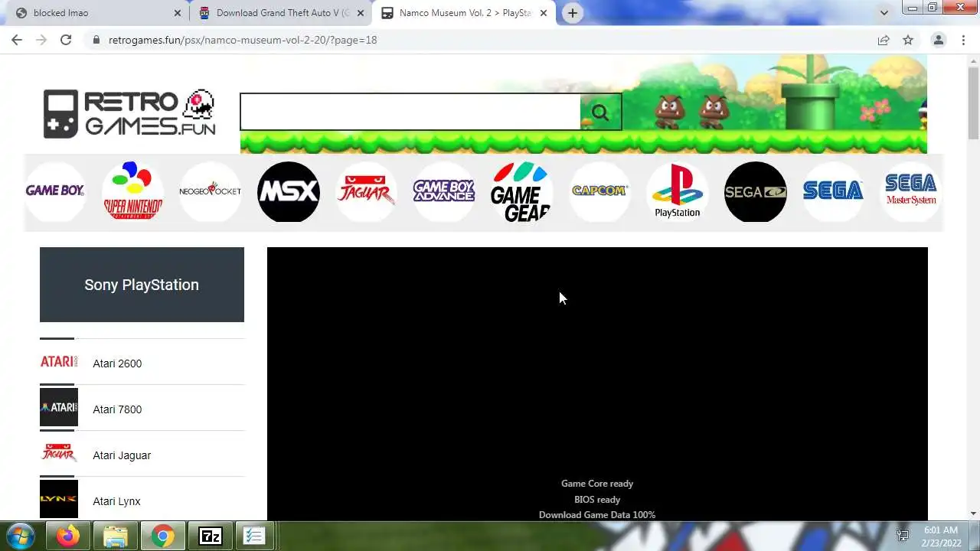Open a new browser tab
980x551 pixels.
pyautogui.click(x=573, y=13)
